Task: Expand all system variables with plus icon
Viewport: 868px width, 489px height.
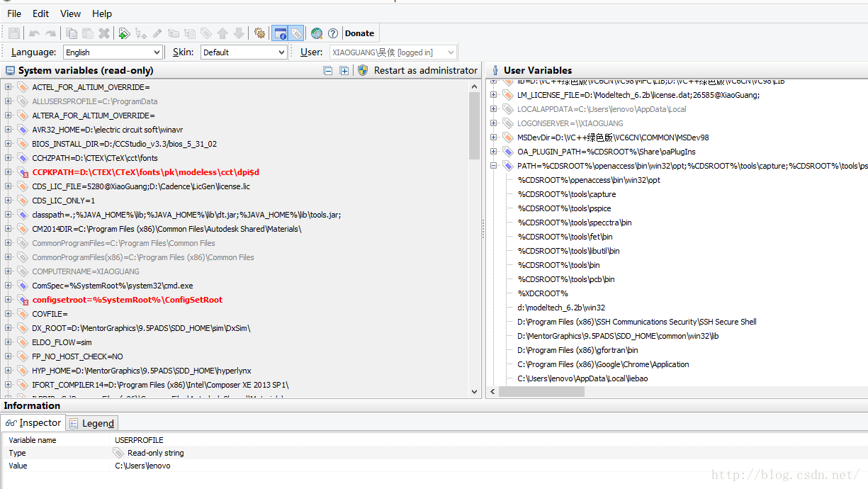Action: pyautogui.click(x=344, y=70)
